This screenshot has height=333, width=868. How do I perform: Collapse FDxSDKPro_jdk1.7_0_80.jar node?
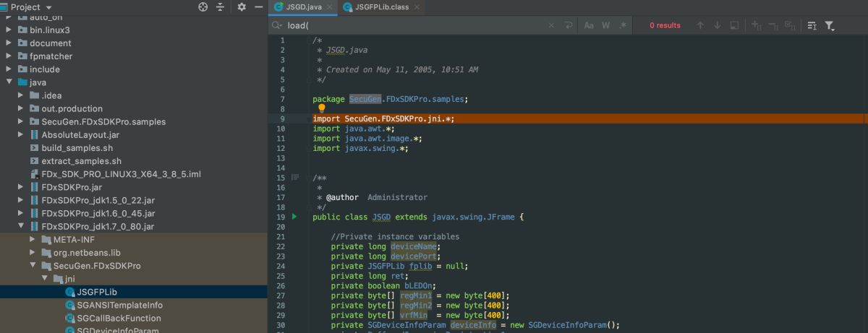[x=20, y=226]
